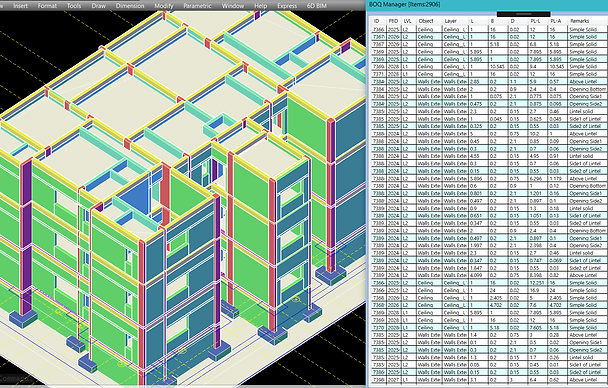This screenshot has height=388, width=608.
Task: Open the Modify menu
Action: point(164,6)
